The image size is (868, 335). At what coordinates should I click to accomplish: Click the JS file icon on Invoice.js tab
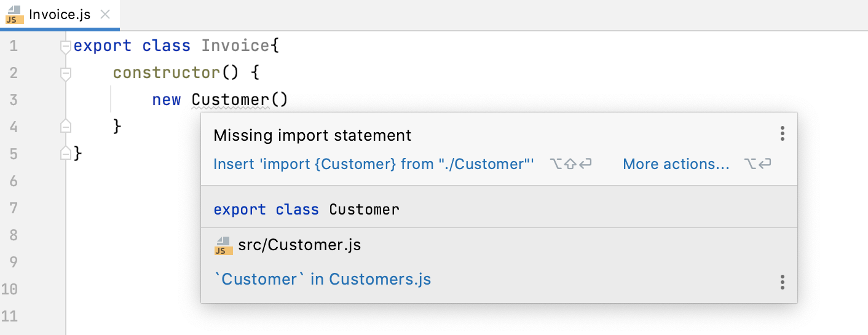[15, 15]
